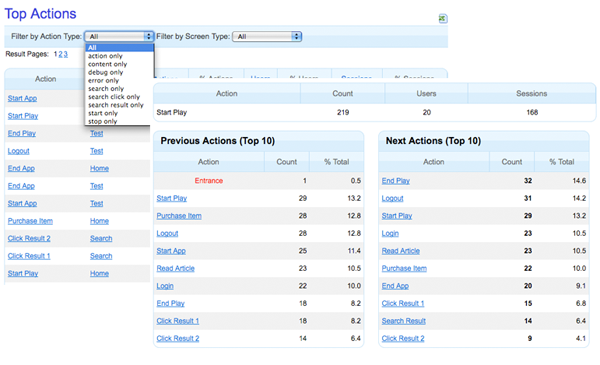Choose 'content only' from the dropdown list

108,64
